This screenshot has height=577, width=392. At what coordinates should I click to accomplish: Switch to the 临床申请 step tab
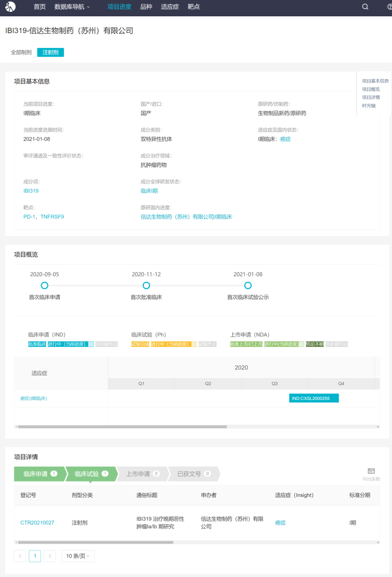[x=40, y=474]
